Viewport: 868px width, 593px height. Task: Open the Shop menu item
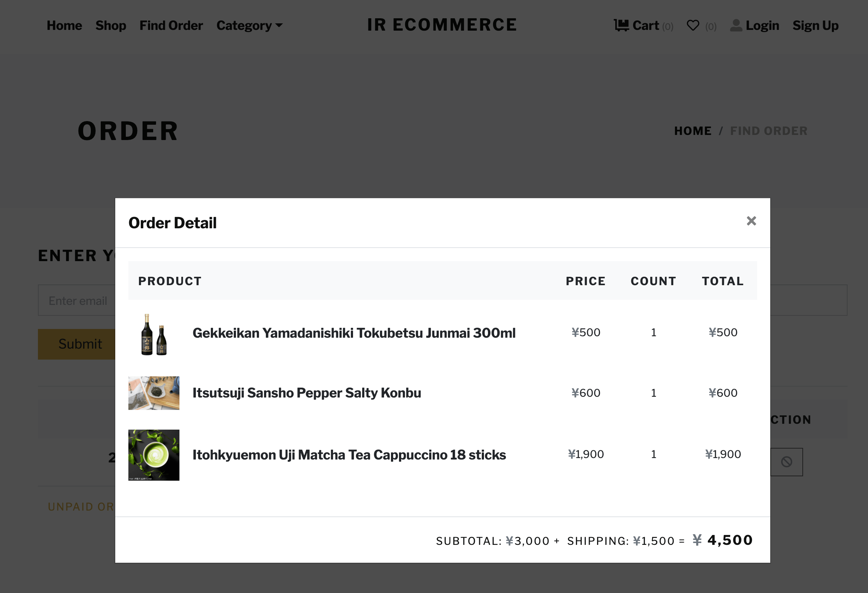(x=111, y=26)
